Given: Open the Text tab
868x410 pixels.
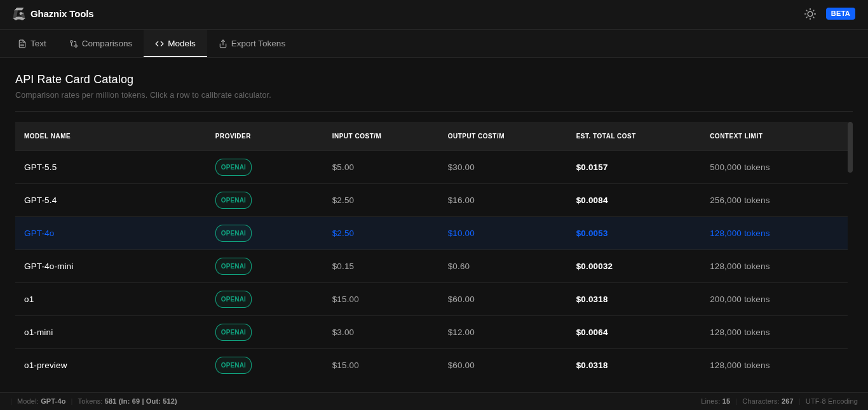Looking at the screenshot, I should [x=32, y=44].
